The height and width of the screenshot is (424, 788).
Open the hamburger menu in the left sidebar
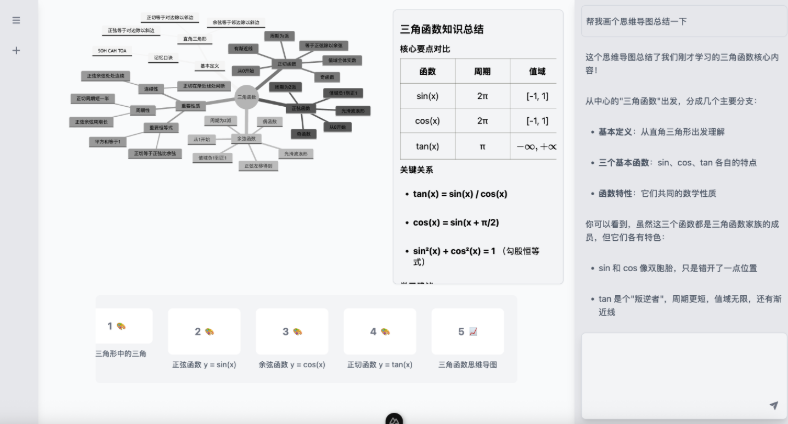click(16, 20)
